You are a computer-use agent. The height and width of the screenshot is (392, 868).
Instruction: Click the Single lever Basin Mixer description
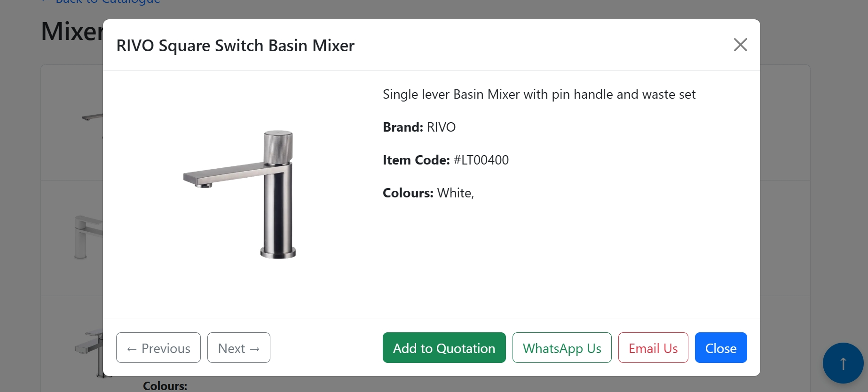coord(539,94)
